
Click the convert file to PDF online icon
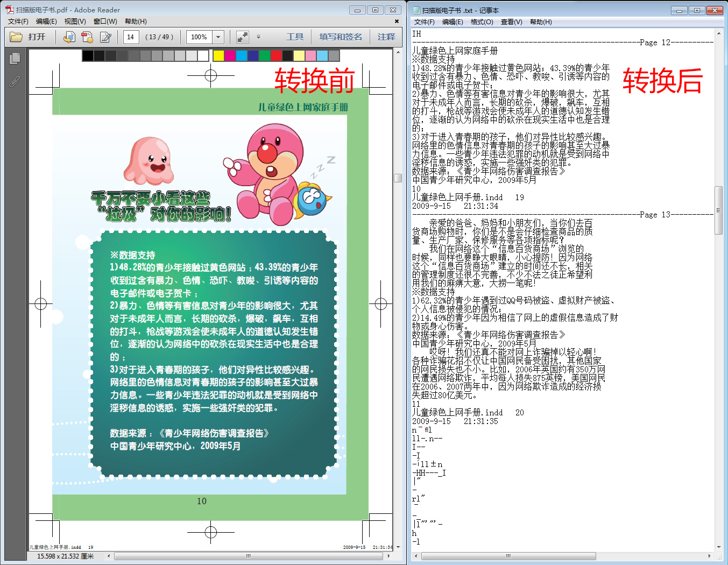(x=69, y=37)
